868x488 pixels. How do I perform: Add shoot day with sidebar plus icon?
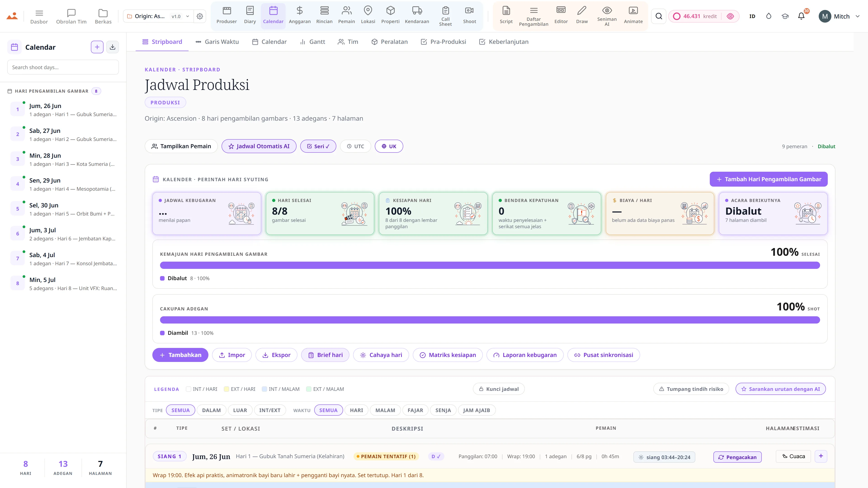pyautogui.click(x=97, y=47)
